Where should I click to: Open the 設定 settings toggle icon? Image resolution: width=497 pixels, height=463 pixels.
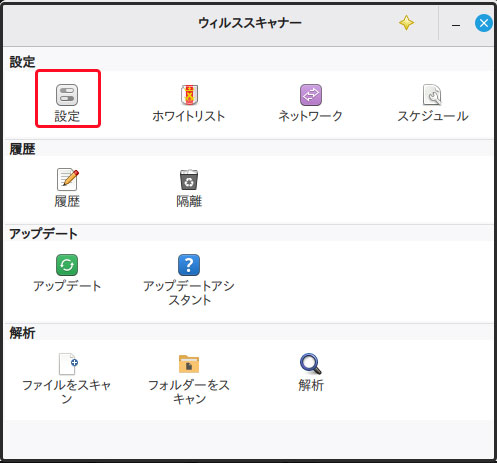point(67,95)
